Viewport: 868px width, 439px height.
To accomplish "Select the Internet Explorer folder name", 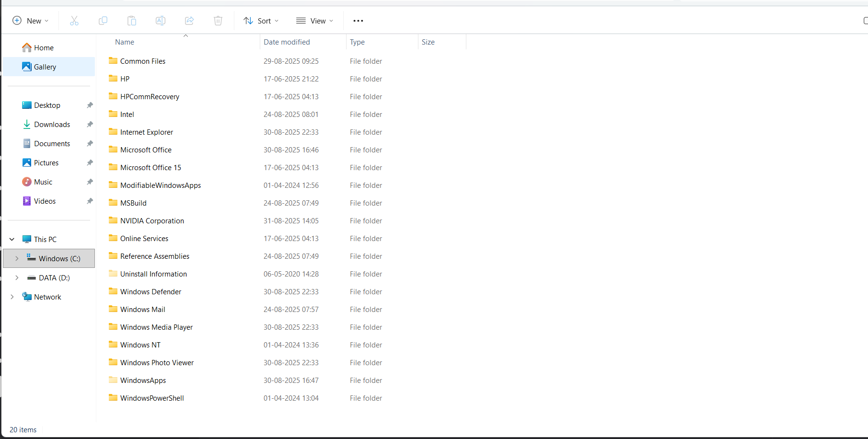I will click(147, 132).
